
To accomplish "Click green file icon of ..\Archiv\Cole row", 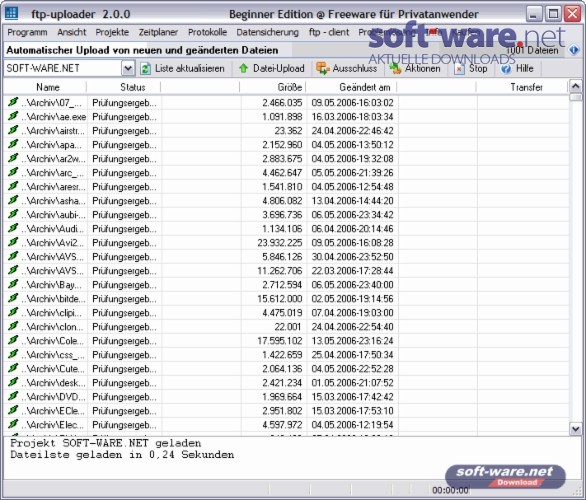I will pyautogui.click(x=13, y=340).
